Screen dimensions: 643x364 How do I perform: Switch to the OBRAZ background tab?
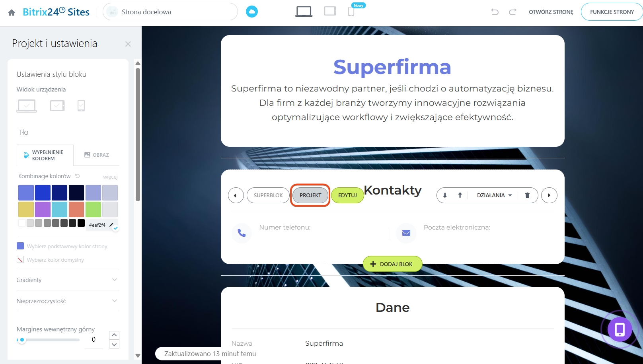(97, 155)
